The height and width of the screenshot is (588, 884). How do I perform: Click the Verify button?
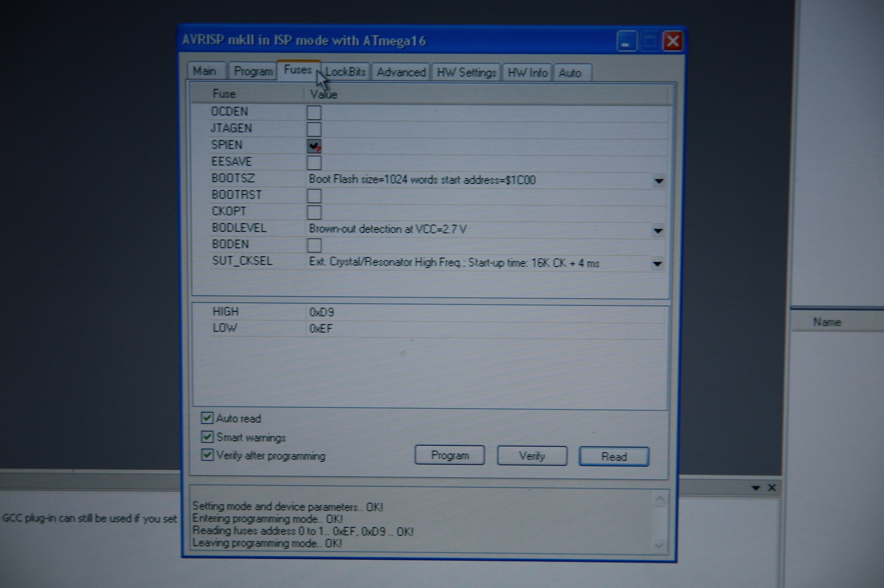(x=532, y=456)
